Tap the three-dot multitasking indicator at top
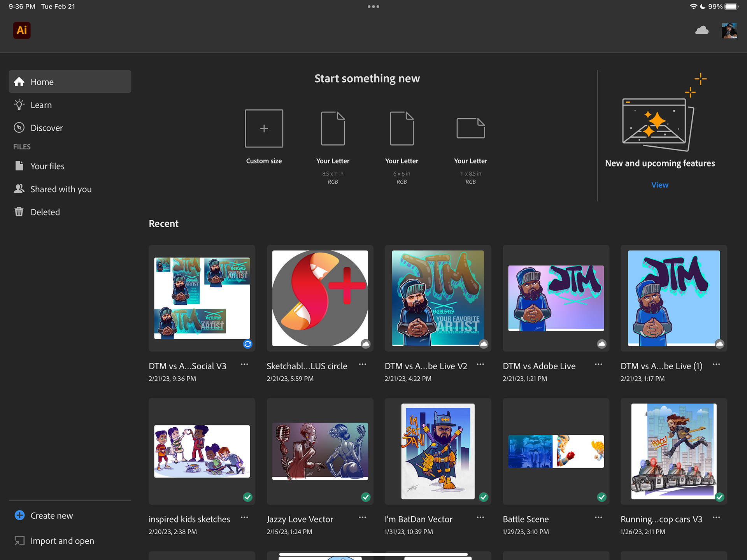The width and height of the screenshot is (747, 560). point(373,7)
